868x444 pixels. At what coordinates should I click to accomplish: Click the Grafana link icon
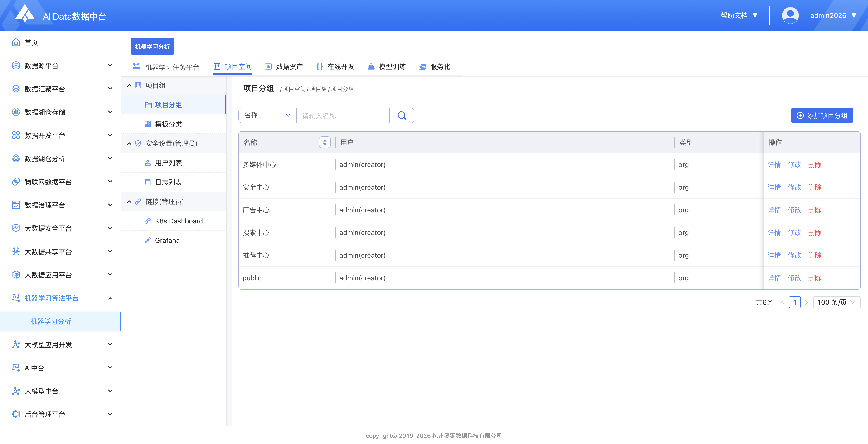click(148, 241)
